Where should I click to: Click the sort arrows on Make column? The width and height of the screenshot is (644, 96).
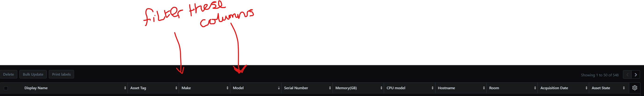[x=228, y=88]
